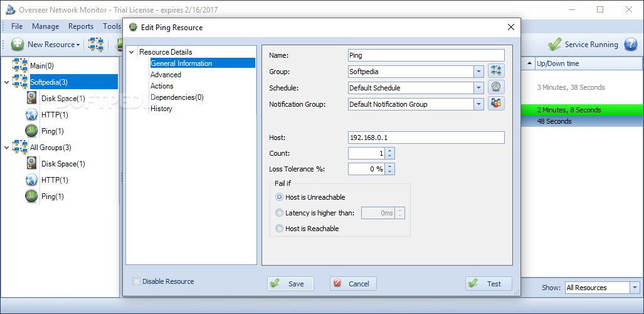Open the File menu
Viewport: 644px width, 314px height.
pos(17,26)
